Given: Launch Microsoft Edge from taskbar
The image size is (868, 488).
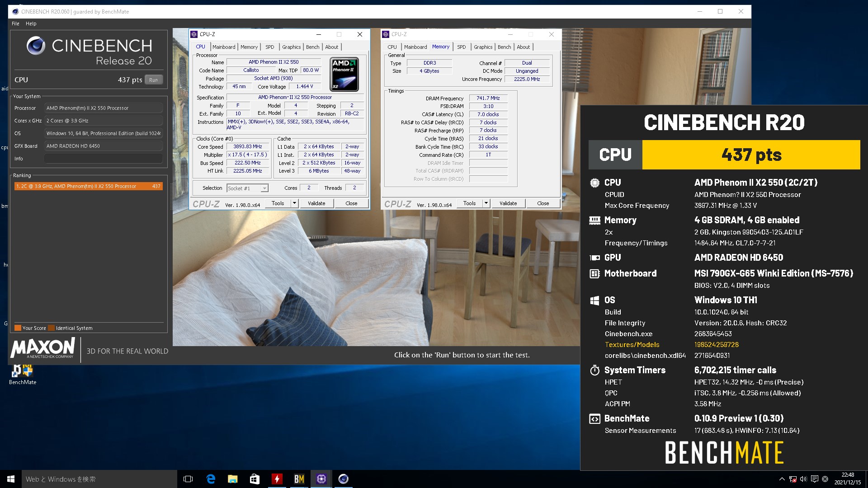Looking at the screenshot, I should tap(211, 479).
